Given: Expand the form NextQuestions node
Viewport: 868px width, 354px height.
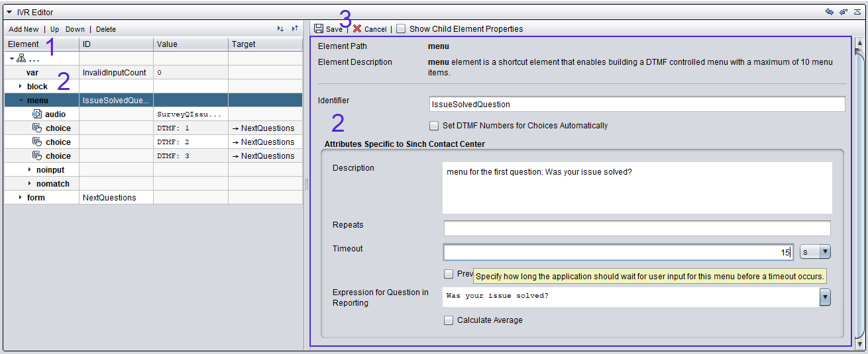Looking at the screenshot, I should click(20, 198).
